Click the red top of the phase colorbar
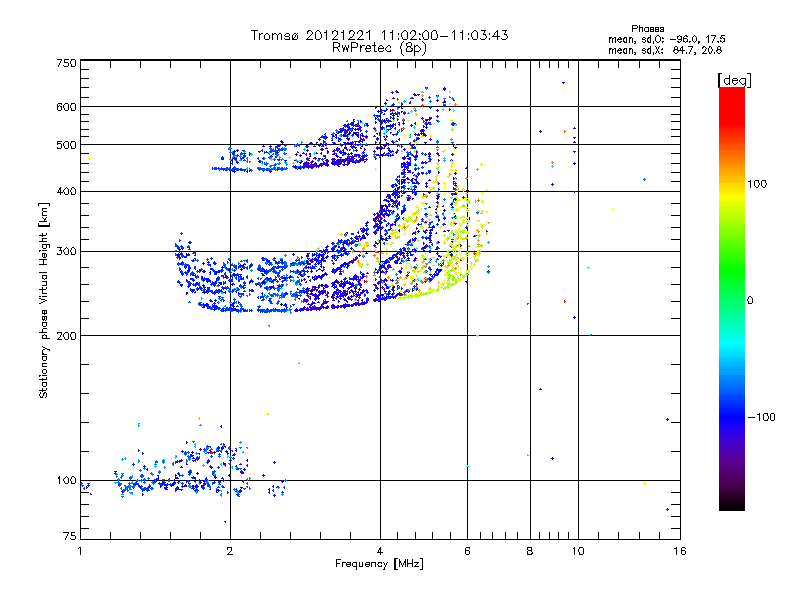The width and height of the screenshot is (800, 600). coord(731,93)
